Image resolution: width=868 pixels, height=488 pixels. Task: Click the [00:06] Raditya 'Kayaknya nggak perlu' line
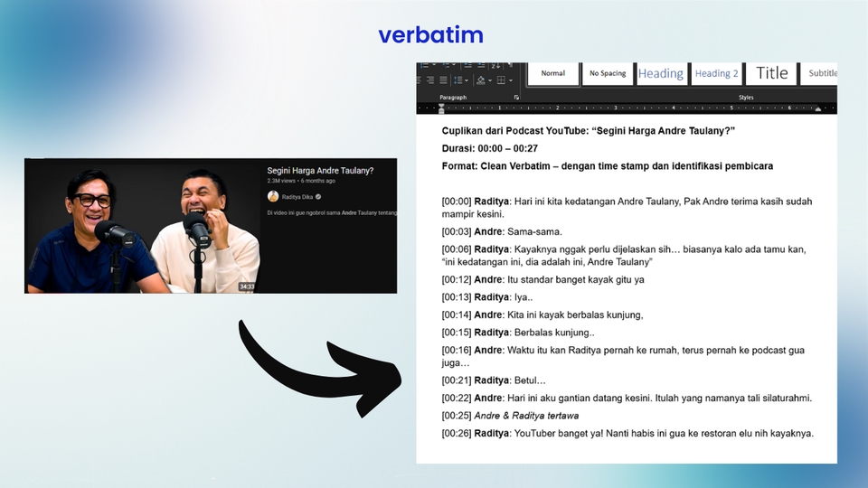click(624, 256)
